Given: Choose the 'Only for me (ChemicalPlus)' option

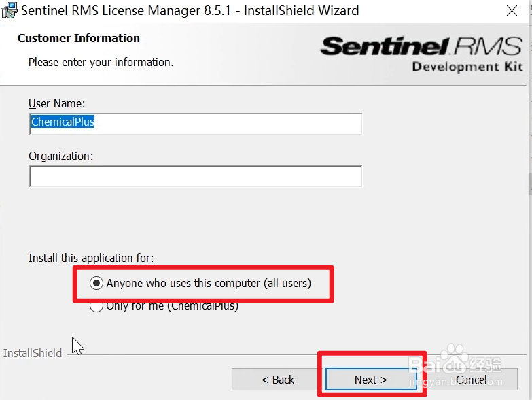Looking at the screenshot, I should 96,306.
